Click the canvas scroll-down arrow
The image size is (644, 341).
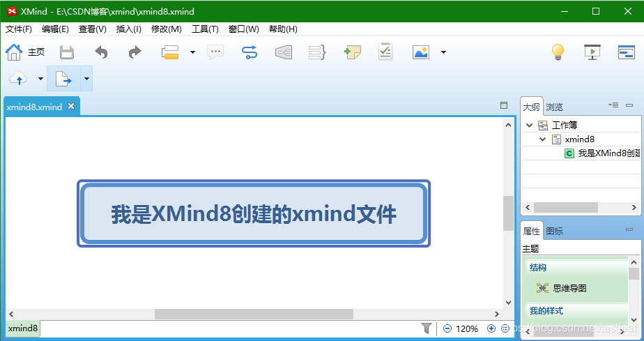[x=508, y=303]
